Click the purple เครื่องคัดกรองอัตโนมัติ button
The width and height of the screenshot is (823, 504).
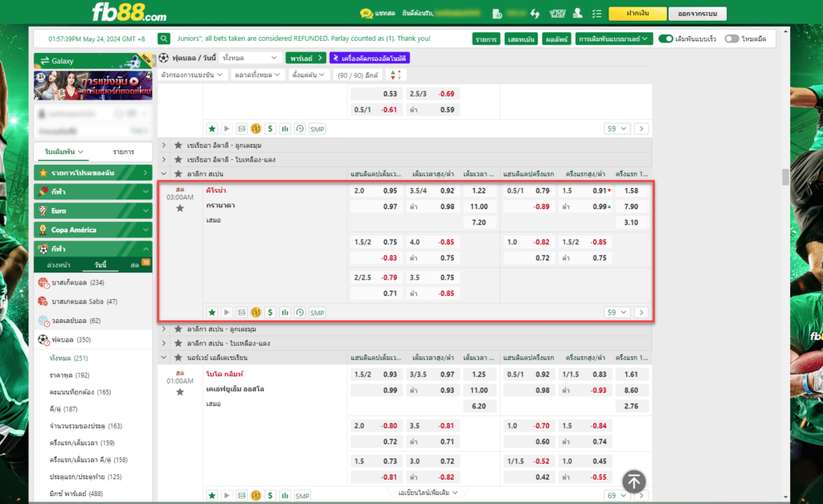(x=370, y=58)
